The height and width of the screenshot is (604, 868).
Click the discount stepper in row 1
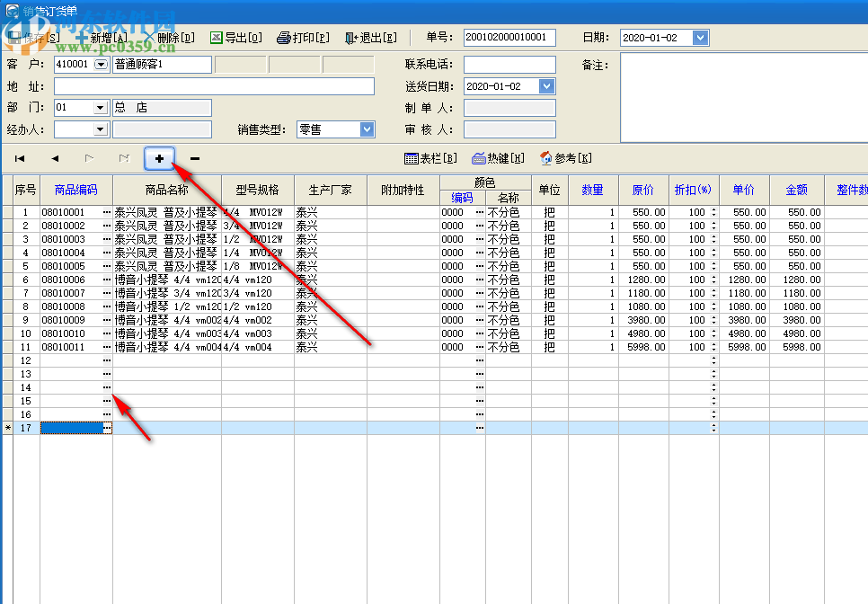[x=713, y=212]
